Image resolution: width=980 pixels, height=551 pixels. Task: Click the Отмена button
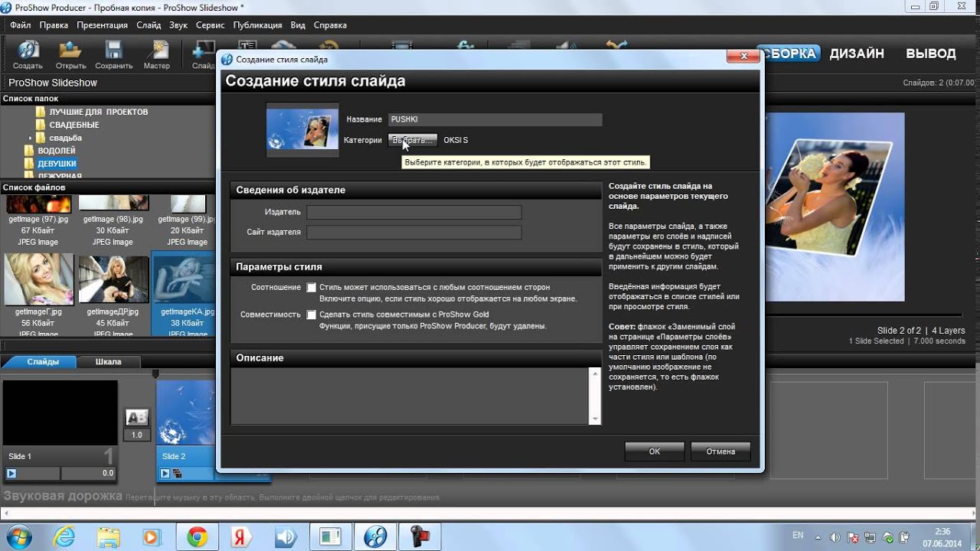(x=720, y=452)
